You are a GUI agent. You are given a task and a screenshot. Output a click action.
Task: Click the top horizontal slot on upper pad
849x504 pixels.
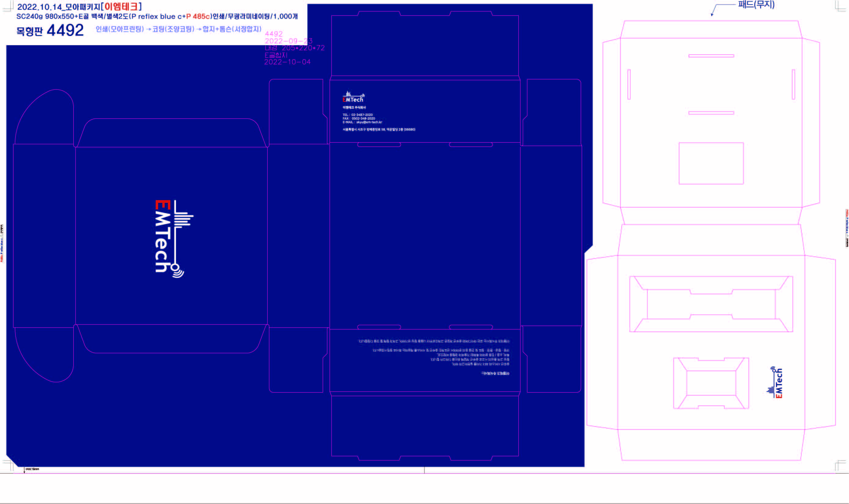[x=711, y=56]
